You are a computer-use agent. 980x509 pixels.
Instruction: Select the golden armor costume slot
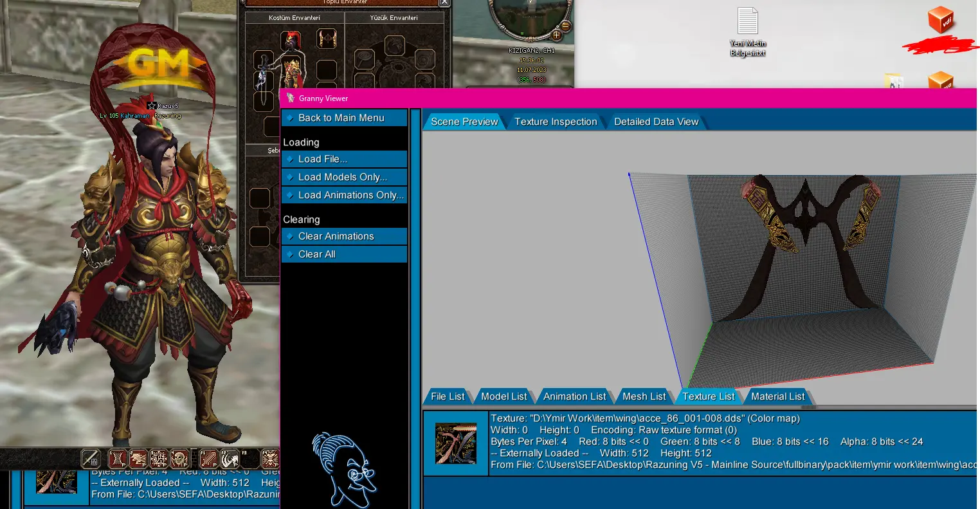click(x=291, y=72)
